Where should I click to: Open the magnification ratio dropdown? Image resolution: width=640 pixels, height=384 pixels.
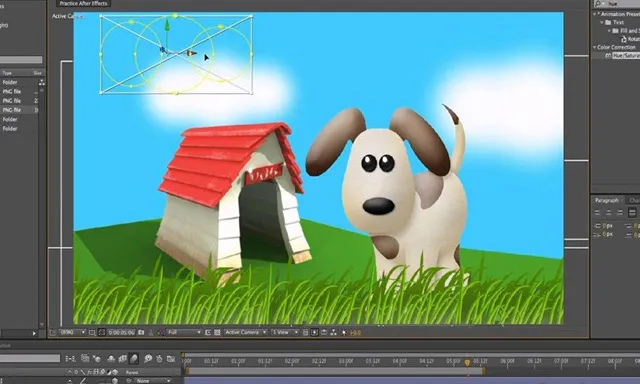click(72, 333)
